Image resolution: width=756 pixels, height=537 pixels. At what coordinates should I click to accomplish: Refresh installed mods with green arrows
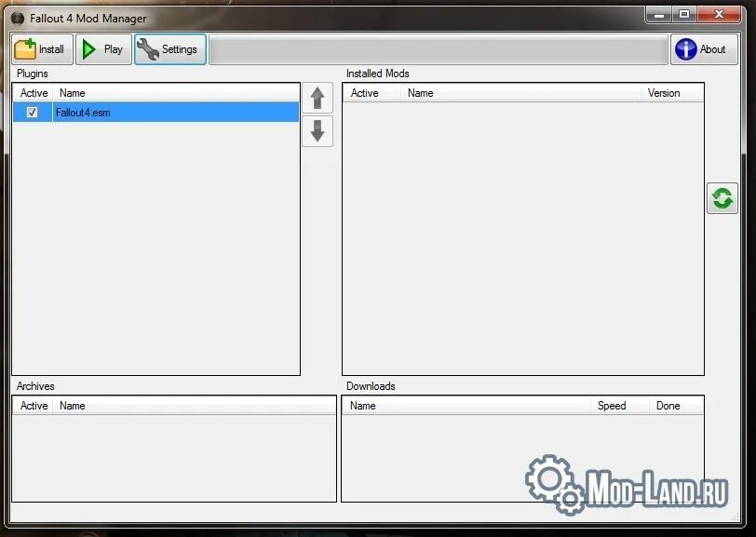(722, 198)
